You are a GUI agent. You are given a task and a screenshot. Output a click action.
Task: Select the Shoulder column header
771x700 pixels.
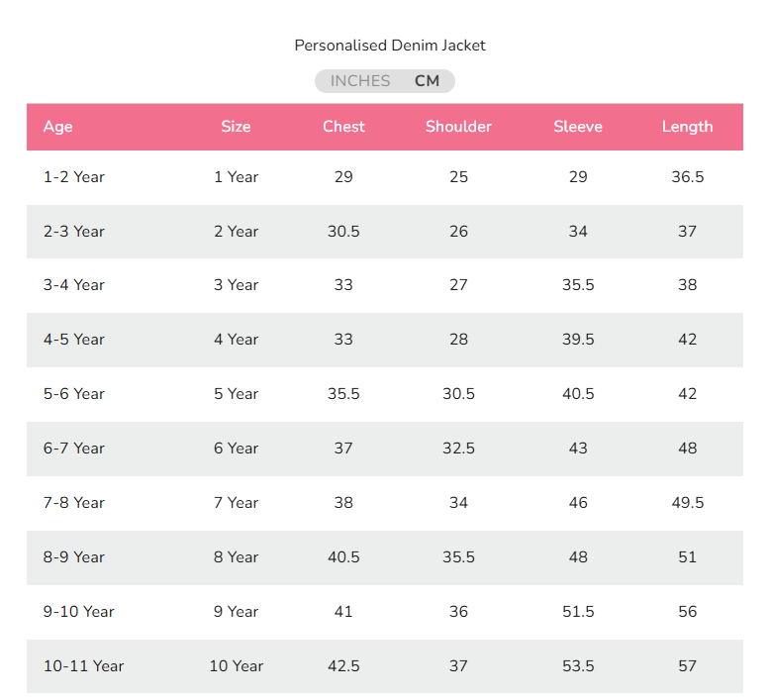[x=458, y=127]
